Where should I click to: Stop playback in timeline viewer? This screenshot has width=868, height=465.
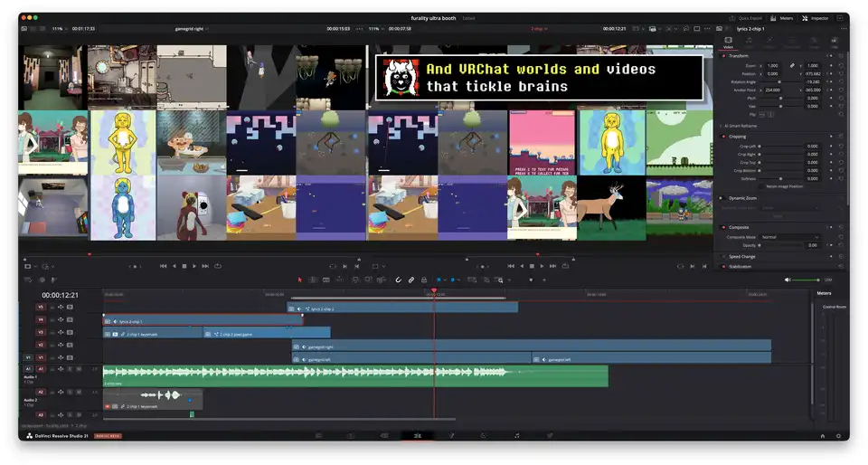coord(532,266)
